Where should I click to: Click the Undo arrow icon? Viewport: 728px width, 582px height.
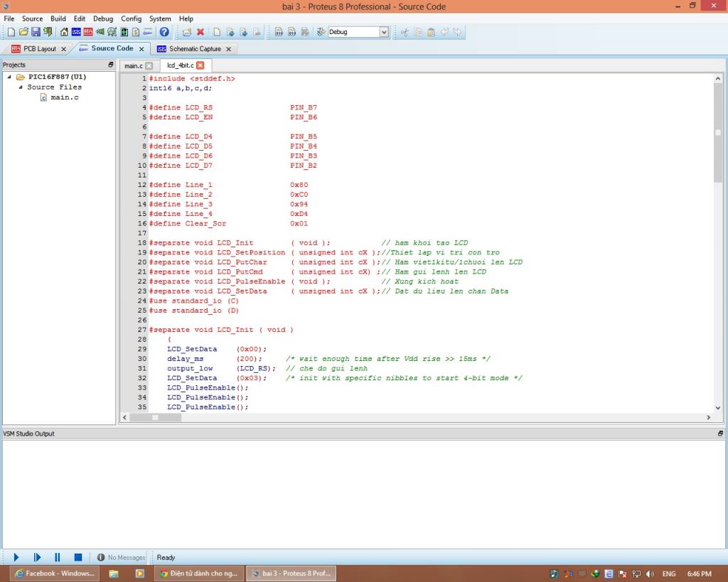click(x=444, y=32)
